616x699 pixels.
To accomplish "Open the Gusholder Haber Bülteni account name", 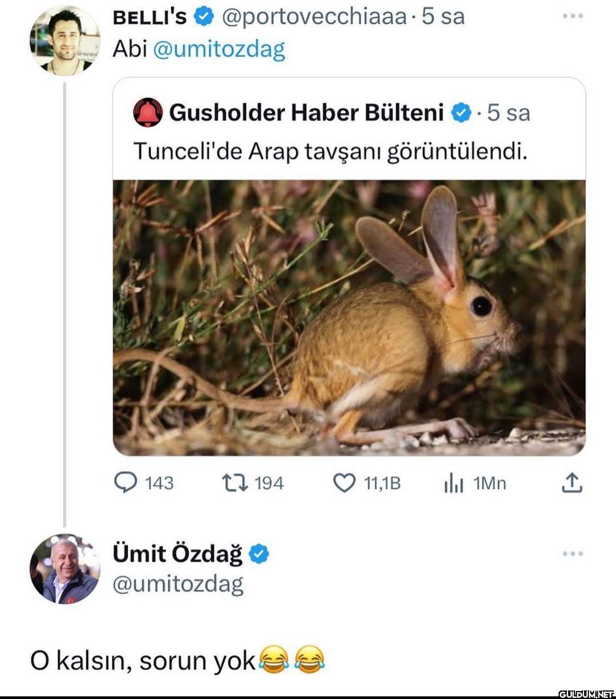I will 306,112.
